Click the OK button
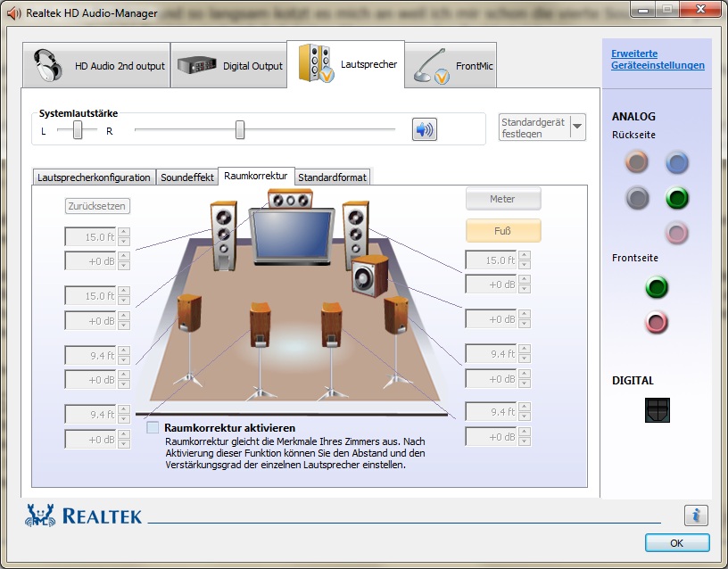Image resolution: width=728 pixels, height=569 pixels. click(677, 543)
